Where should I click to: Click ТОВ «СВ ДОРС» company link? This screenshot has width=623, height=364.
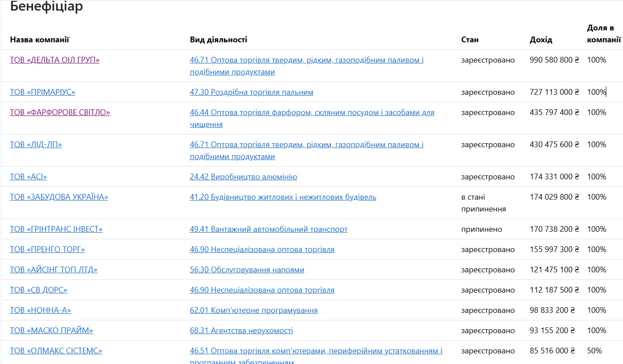(x=39, y=290)
